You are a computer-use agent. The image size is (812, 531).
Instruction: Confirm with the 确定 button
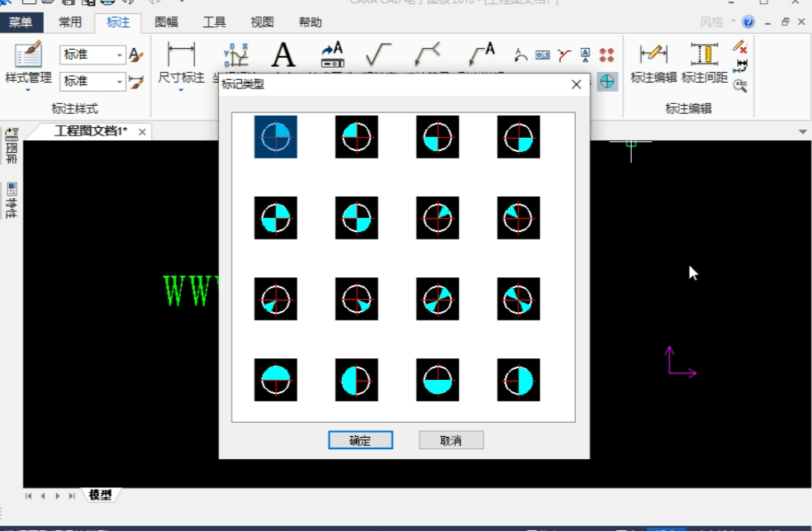(x=360, y=440)
